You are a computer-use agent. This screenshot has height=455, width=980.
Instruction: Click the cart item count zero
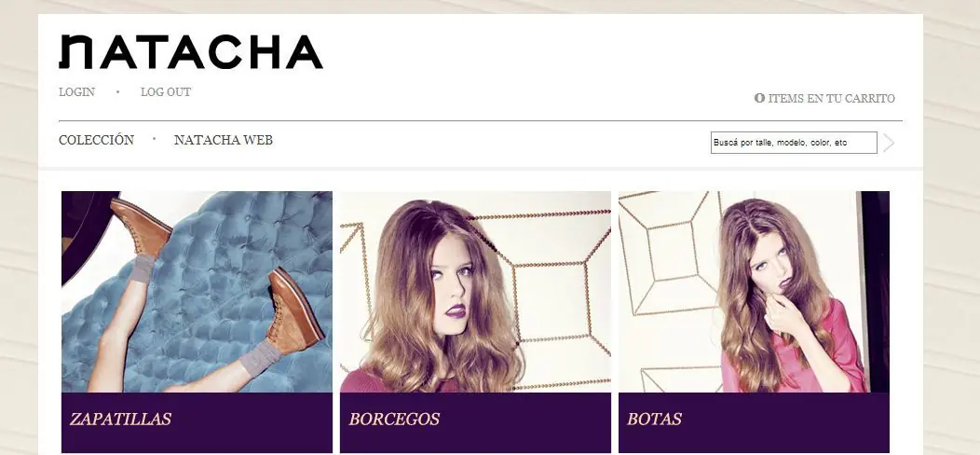click(759, 98)
